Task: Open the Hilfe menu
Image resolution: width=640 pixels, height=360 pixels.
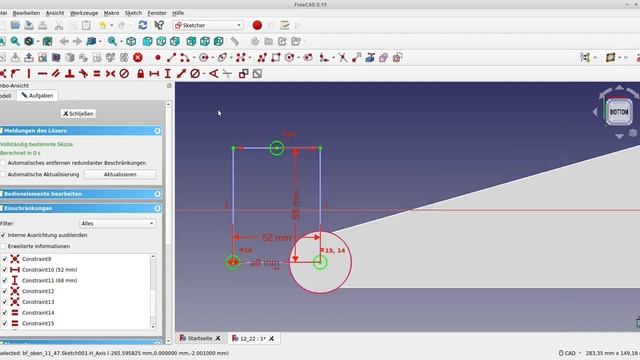Action: click(178, 13)
